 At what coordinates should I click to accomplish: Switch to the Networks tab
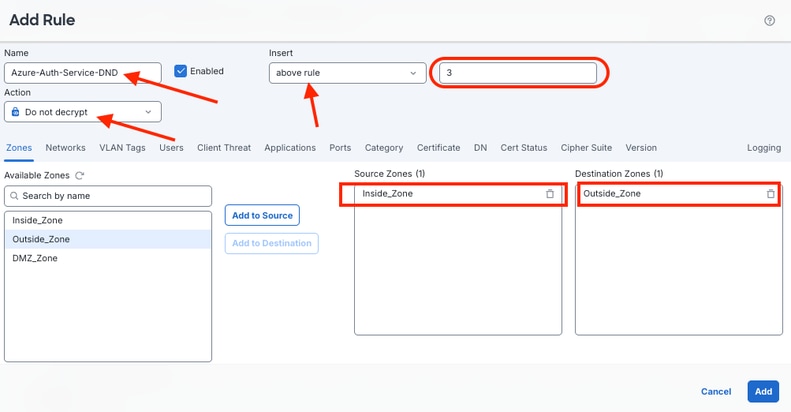[66, 148]
